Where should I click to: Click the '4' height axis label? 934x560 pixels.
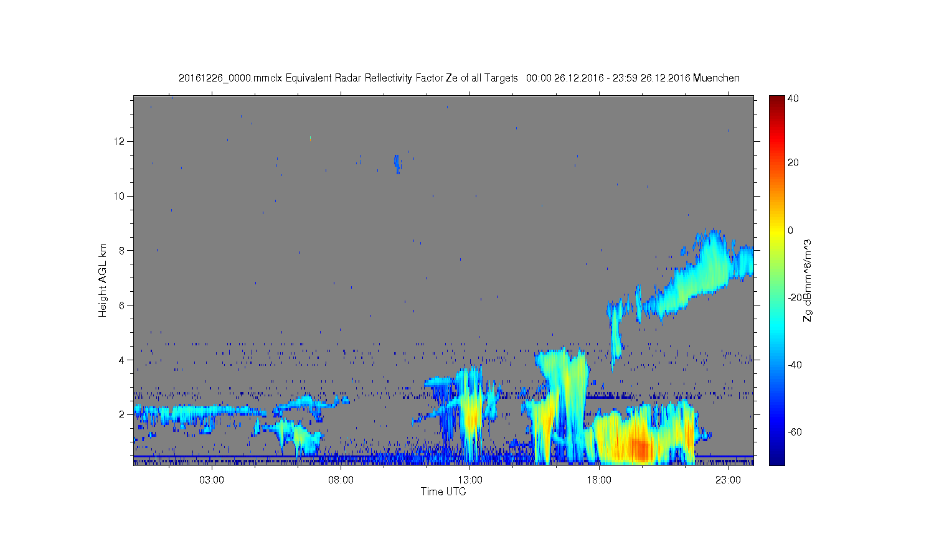(x=123, y=360)
